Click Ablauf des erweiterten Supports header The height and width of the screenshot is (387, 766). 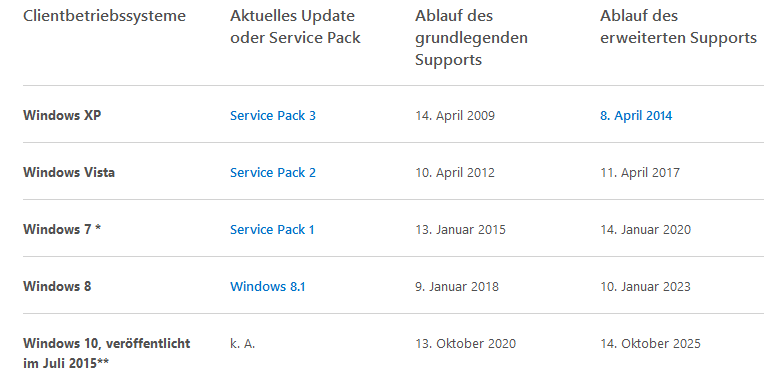point(679,26)
